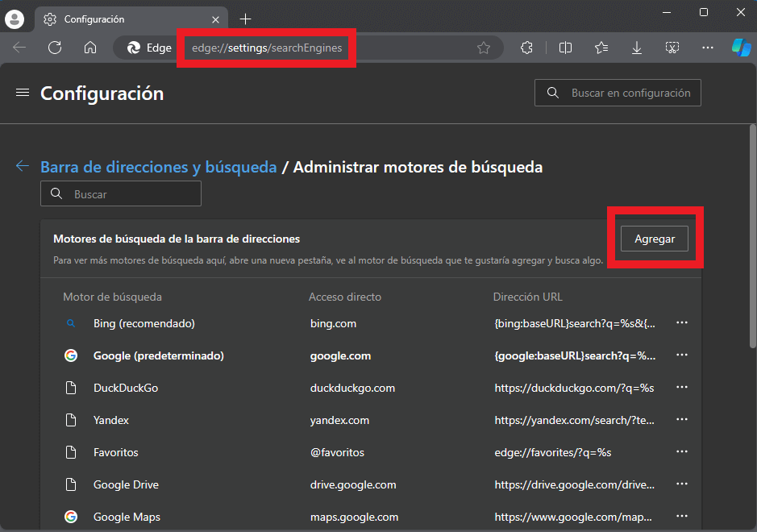The width and height of the screenshot is (757, 532).
Task: Select the Bing (recomendado) name
Action: pyautogui.click(x=143, y=323)
